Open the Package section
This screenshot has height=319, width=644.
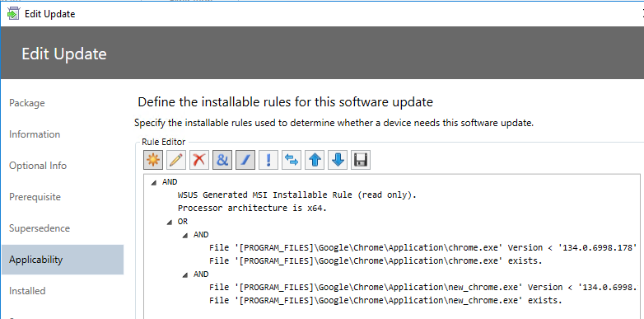27,103
